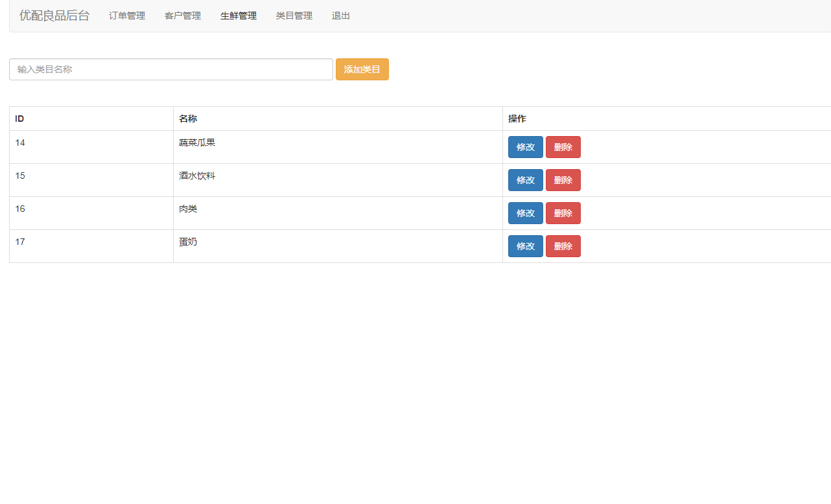This screenshot has height=504, width=831.
Task: Select the ID column header
Action: click(x=19, y=119)
